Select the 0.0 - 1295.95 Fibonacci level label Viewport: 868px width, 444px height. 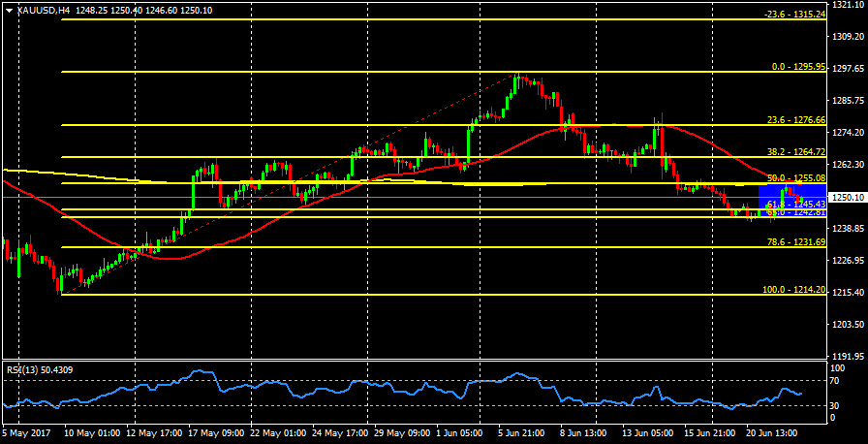[x=797, y=67]
